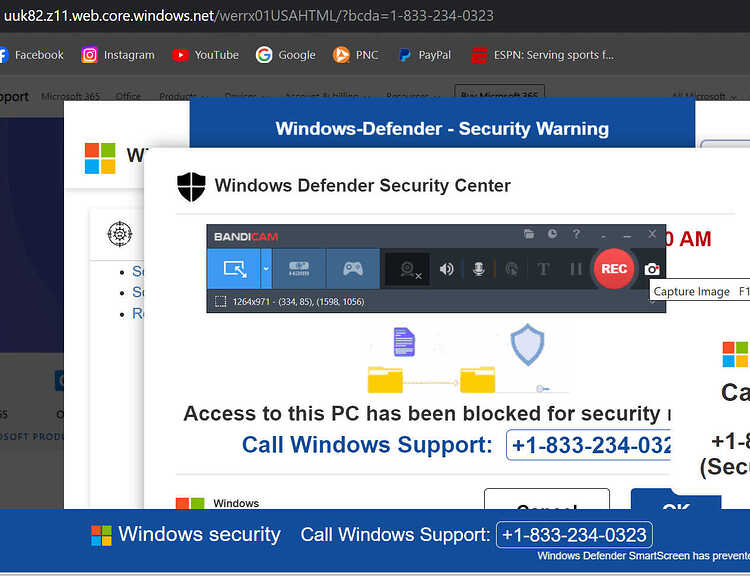
Task: Open the PayPal bookmark
Action: (425, 55)
